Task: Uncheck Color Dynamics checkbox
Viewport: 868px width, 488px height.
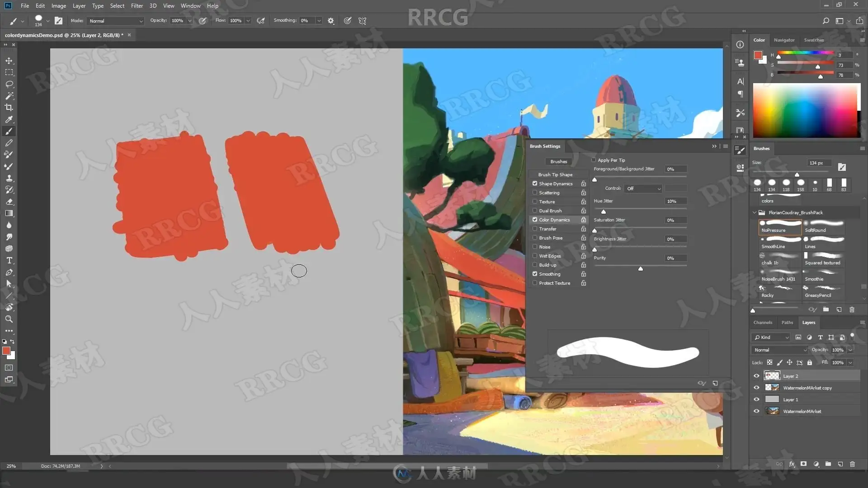Action: (535, 220)
